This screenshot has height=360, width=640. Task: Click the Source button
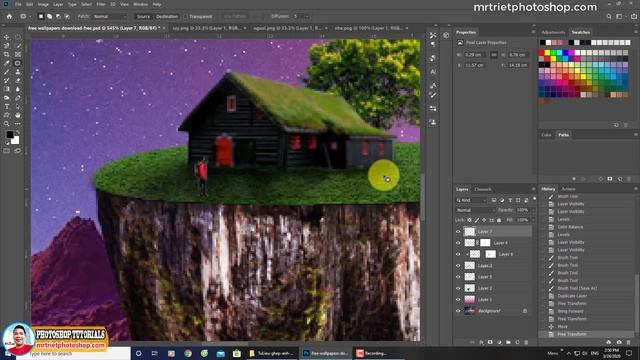tap(143, 16)
